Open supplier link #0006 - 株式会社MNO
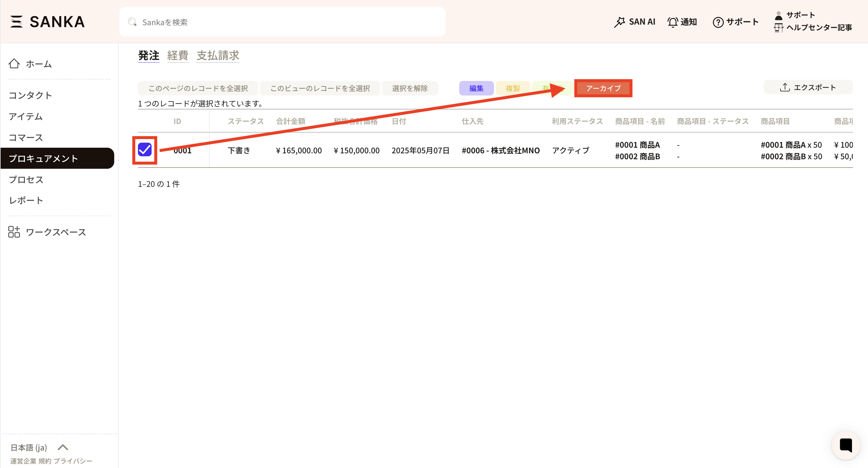This screenshot has width=868, height=468. point(500,150)
